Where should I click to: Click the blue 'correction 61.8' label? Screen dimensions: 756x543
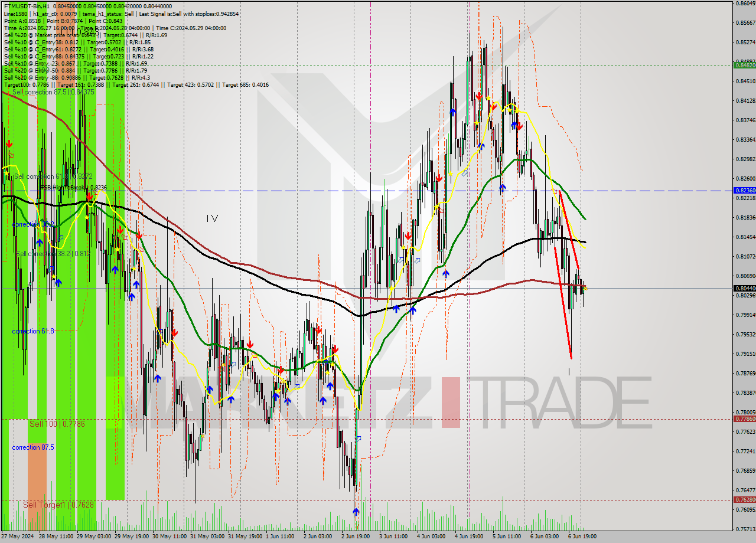[x=33, y=331]
